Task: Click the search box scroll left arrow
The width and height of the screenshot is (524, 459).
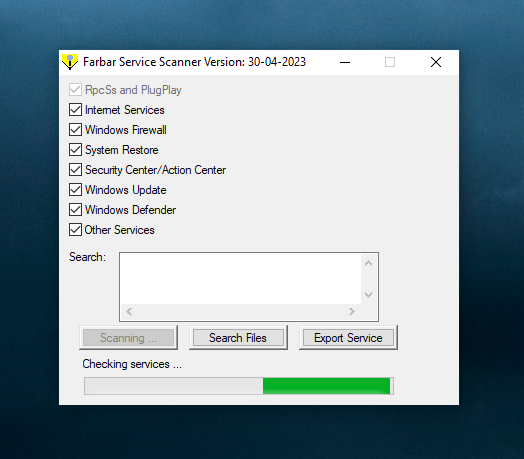Action: [129, 312]
